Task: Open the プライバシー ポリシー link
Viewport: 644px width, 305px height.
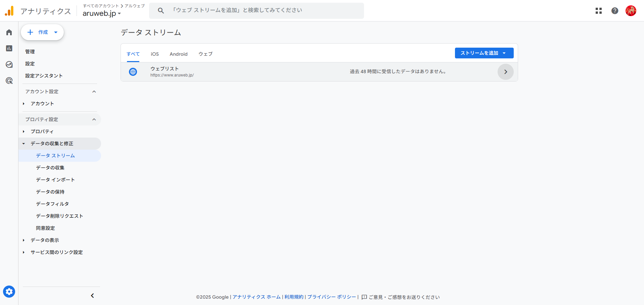Action: (x=331, y=297)
